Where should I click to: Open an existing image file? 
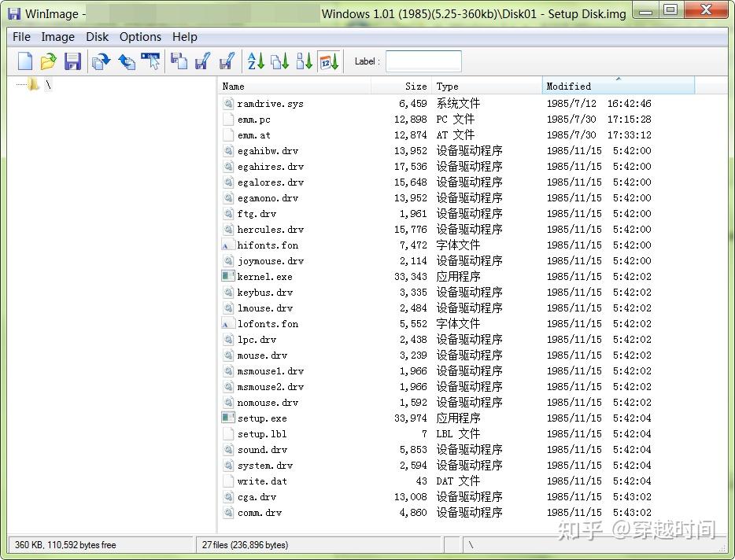(x=49, y=61)
